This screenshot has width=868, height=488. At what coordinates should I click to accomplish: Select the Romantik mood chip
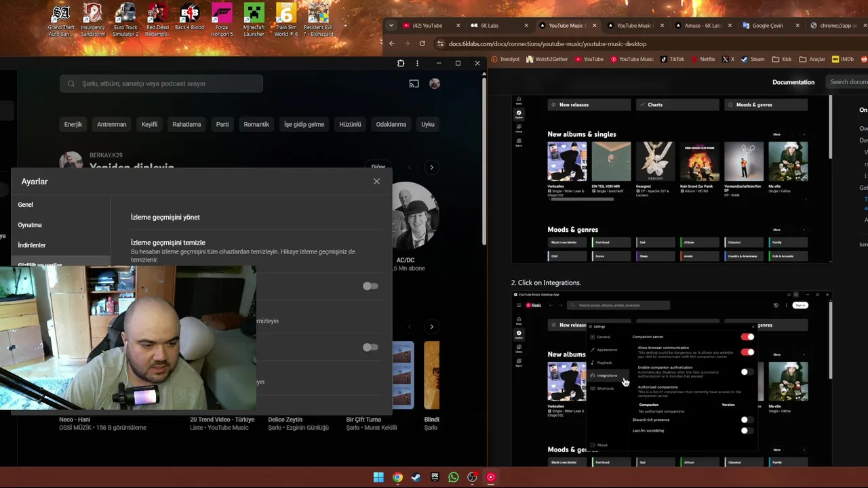pyautogui.click(x=256, y=125)
